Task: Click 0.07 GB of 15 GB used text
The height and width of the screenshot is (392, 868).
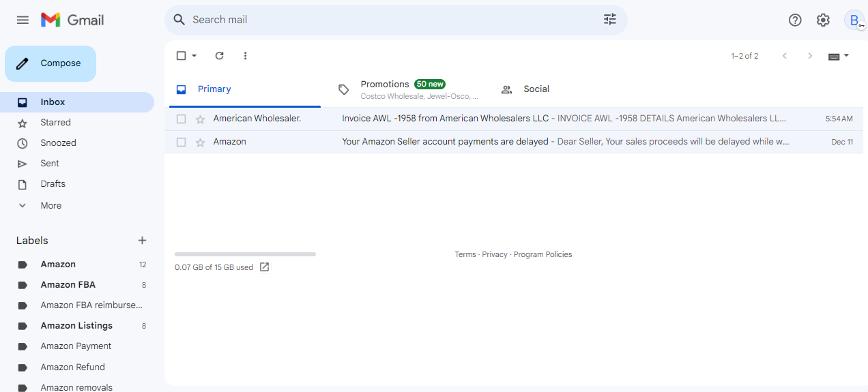Action: point(214,267)
